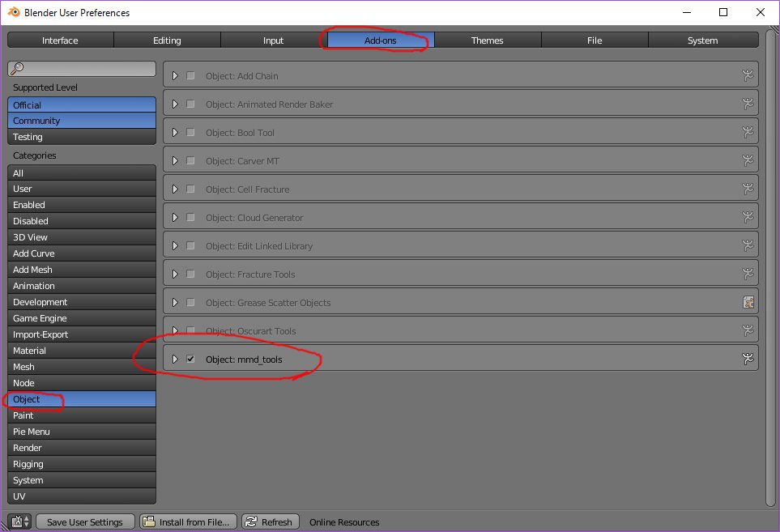Expand the Object: Bool Tool details
Viewport: 780px width, 532px height.
[x=175, y=132]
